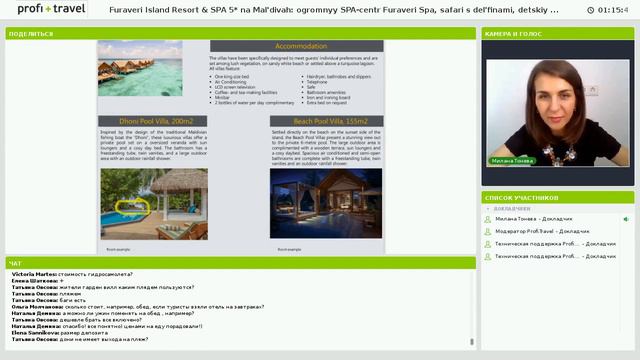
Task: Click avatar icon of first Техническая поддержка row
Action: [487, 244]
